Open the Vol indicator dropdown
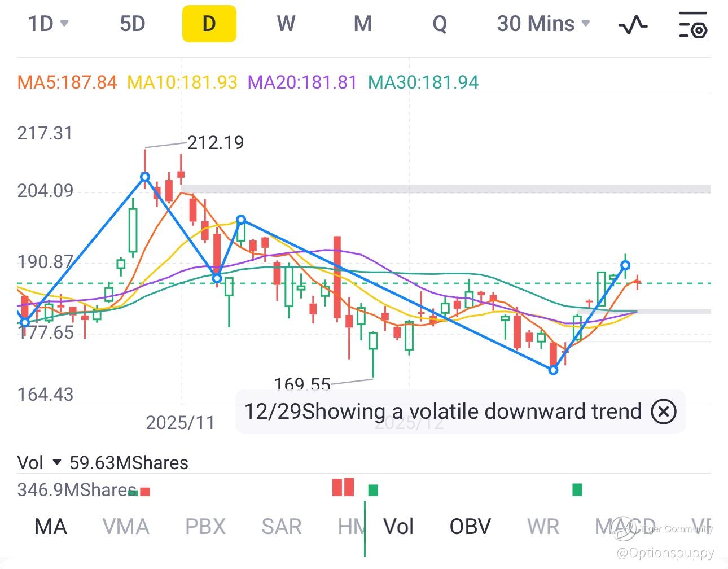 39,463
